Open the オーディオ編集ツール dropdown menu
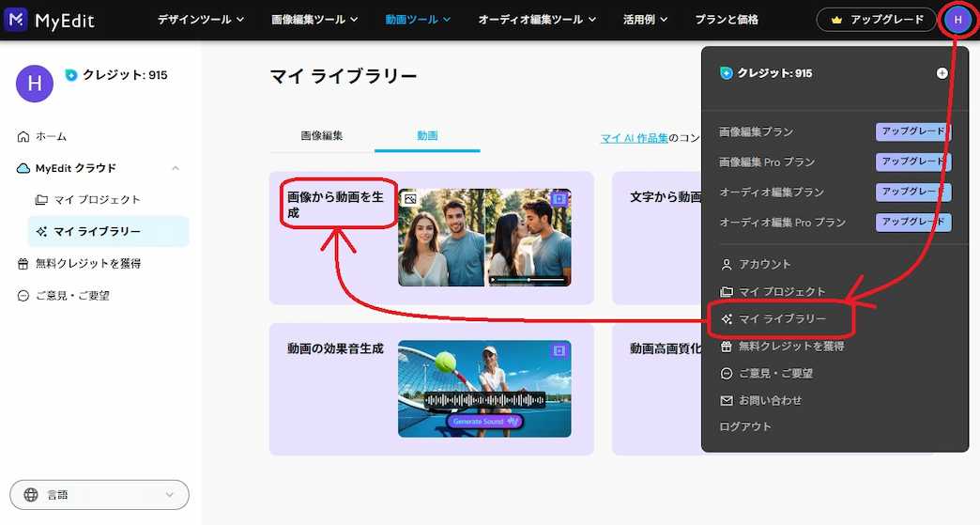Viewport: 980px width, 525px height. pyautogui.click(x=537, y=20)
